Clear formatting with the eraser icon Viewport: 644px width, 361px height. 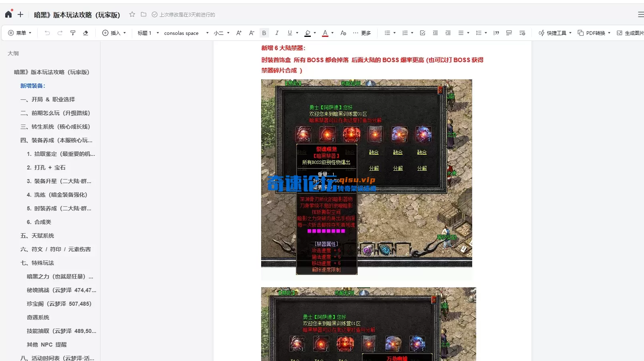pos(85,33)
